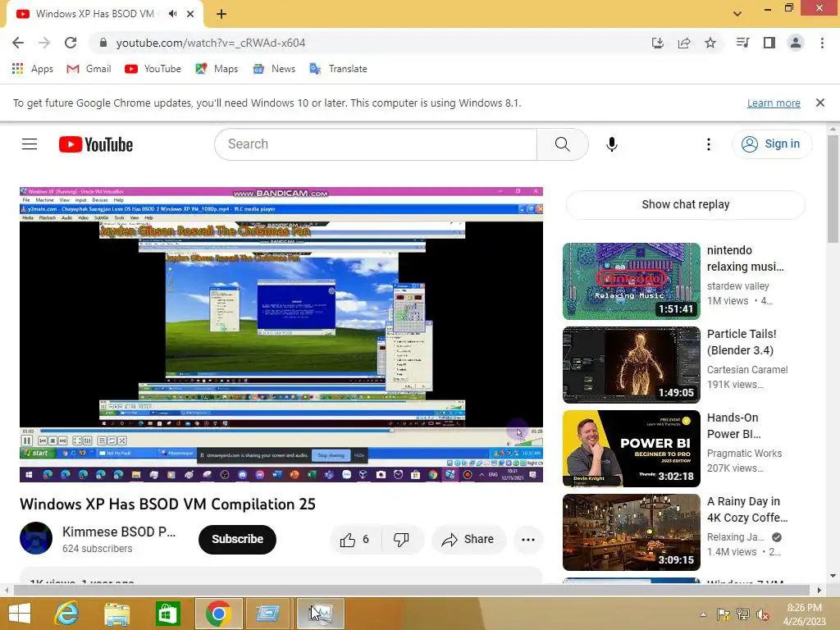This screenshot has height=630, width=840.
Task: Click the tray network icon
Action: 743,614
